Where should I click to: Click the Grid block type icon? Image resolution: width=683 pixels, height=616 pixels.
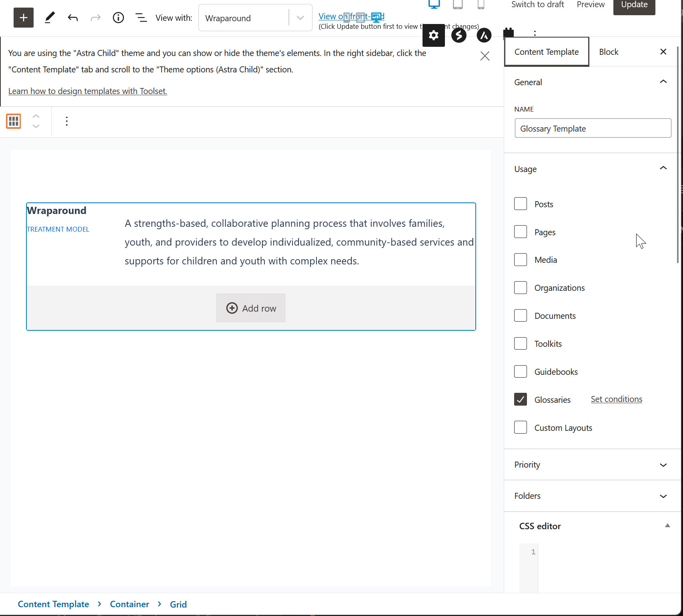click(x=14, y=121)
